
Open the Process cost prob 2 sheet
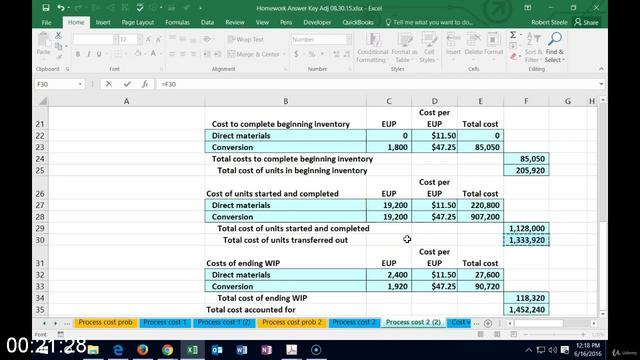click(x=291, y=322)
